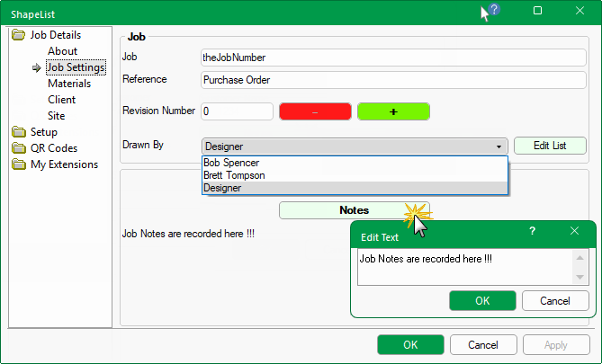Open the Setup folder icon
This screenshot has height=364, width=602.
18,132
